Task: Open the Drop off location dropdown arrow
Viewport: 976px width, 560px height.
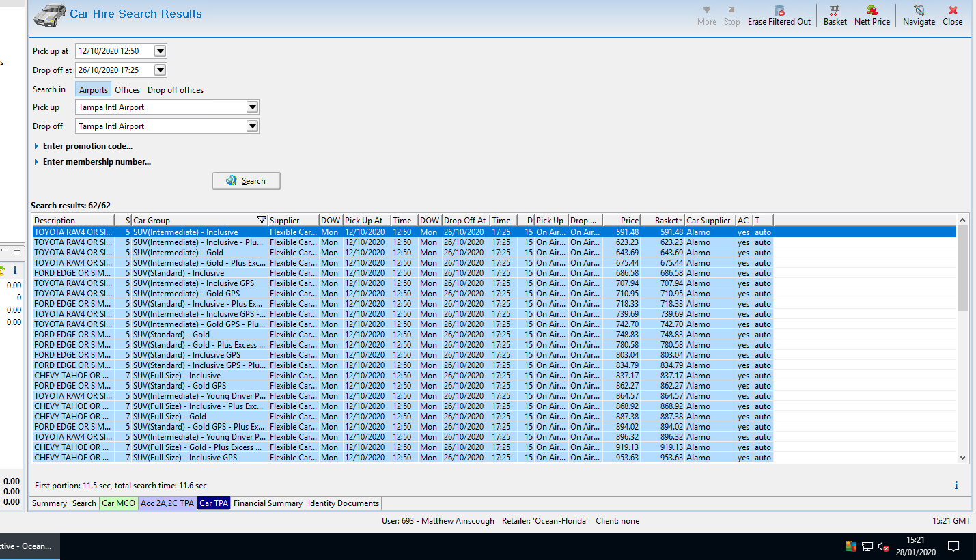Action: pyautogui.click(x=252, y=126)
